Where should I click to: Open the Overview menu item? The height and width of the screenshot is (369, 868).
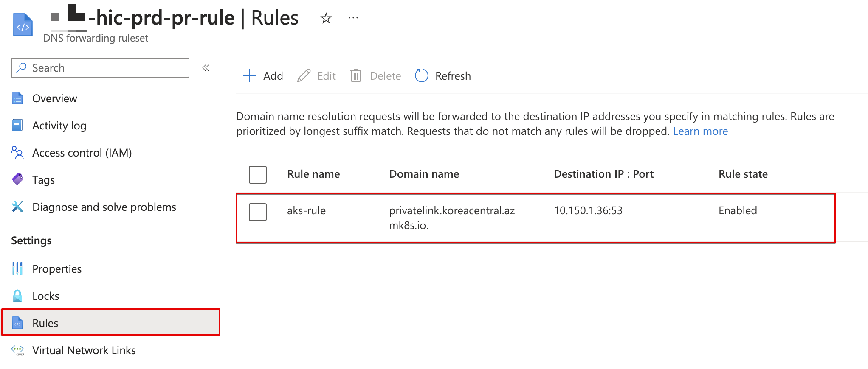coord(55,98)
